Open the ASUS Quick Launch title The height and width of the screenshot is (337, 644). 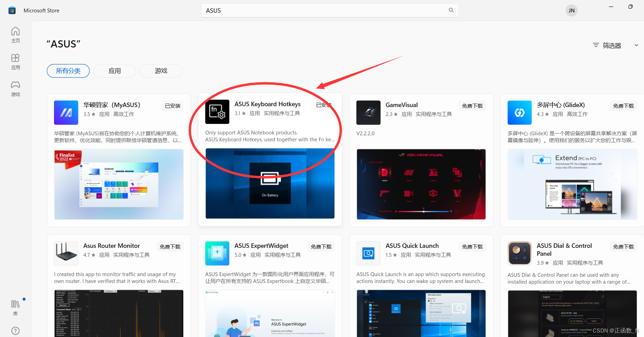[x=412, y=246]
